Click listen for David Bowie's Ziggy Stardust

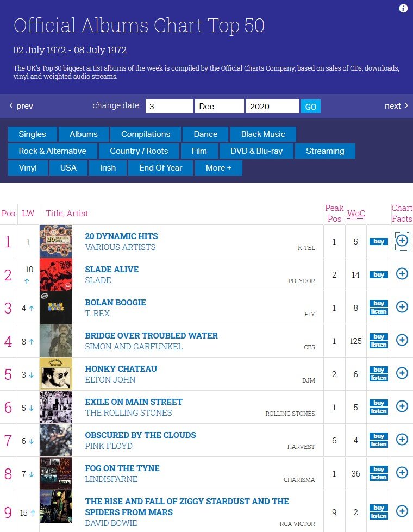(x=379, y=516)
